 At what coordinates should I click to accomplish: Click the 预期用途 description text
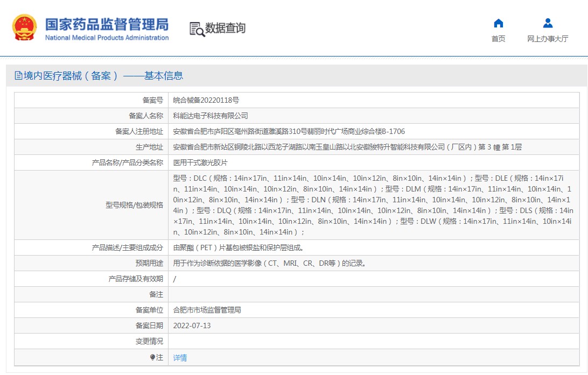[x=269, y=264]
